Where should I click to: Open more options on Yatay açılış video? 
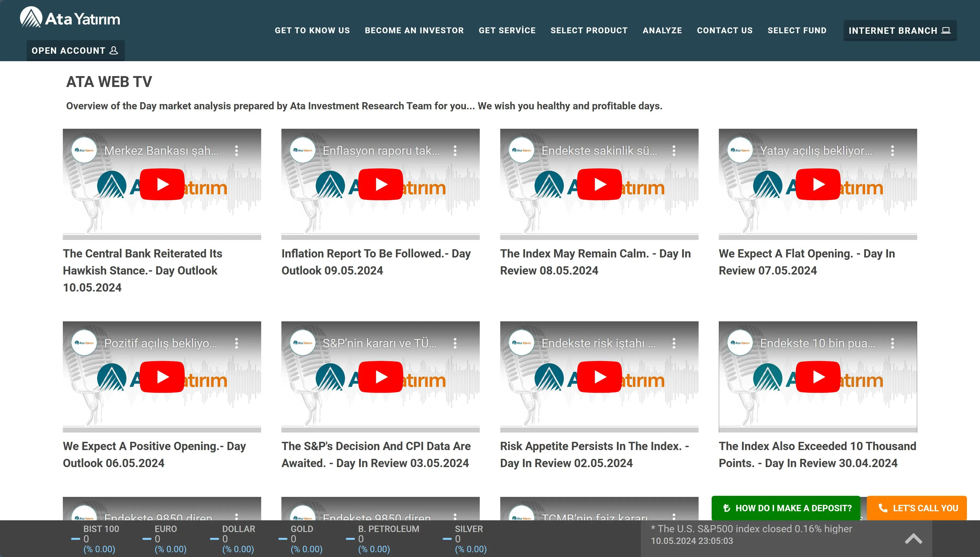tap(892, 151)
